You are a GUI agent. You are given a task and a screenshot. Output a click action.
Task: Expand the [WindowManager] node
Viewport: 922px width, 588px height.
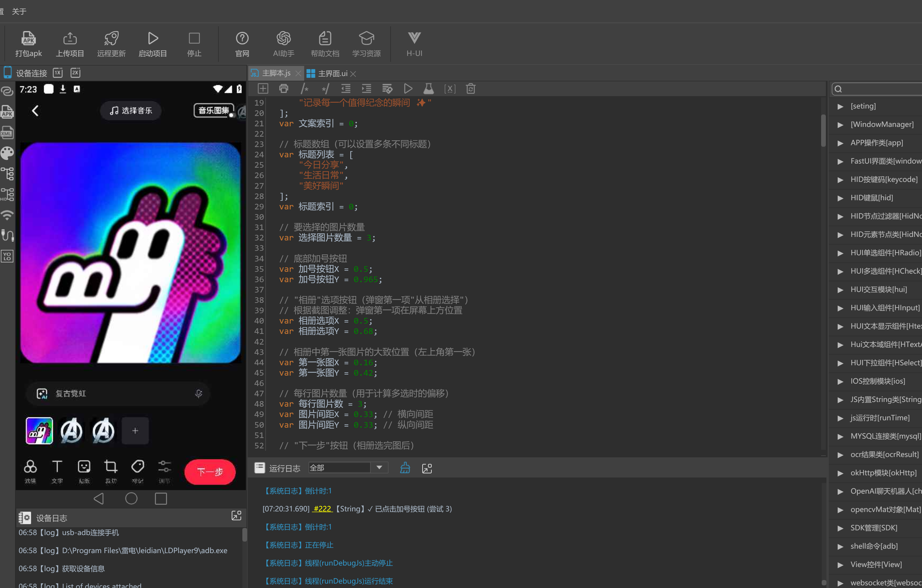click(x=840, y=125)
